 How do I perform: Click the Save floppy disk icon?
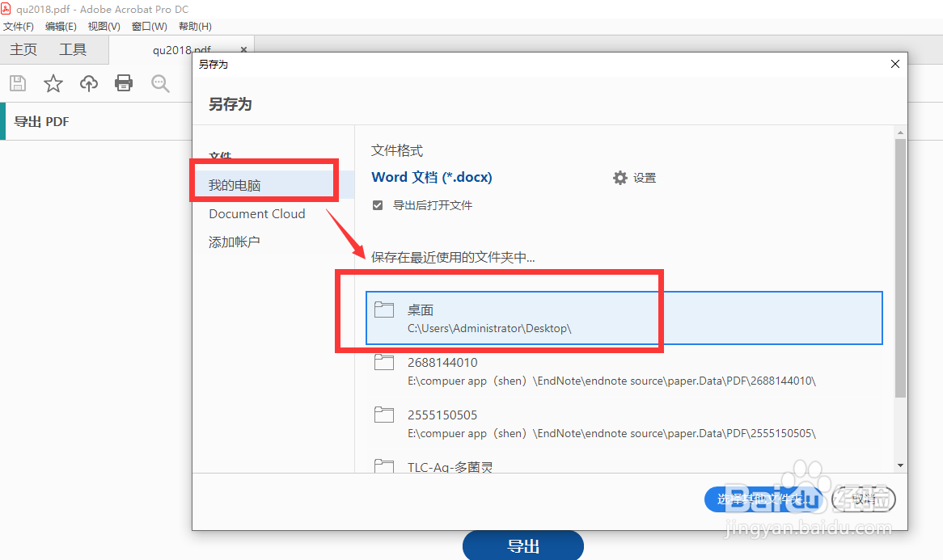[x=18, y=83]
